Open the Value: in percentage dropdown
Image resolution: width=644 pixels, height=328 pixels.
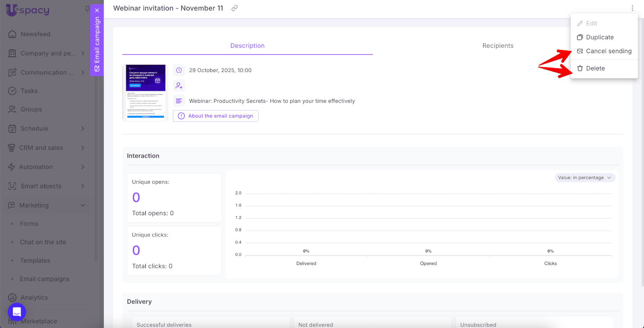pos(584,178)
